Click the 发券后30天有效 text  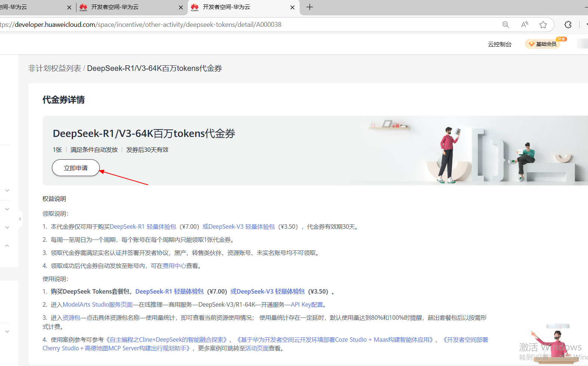[x=147, y=150]
